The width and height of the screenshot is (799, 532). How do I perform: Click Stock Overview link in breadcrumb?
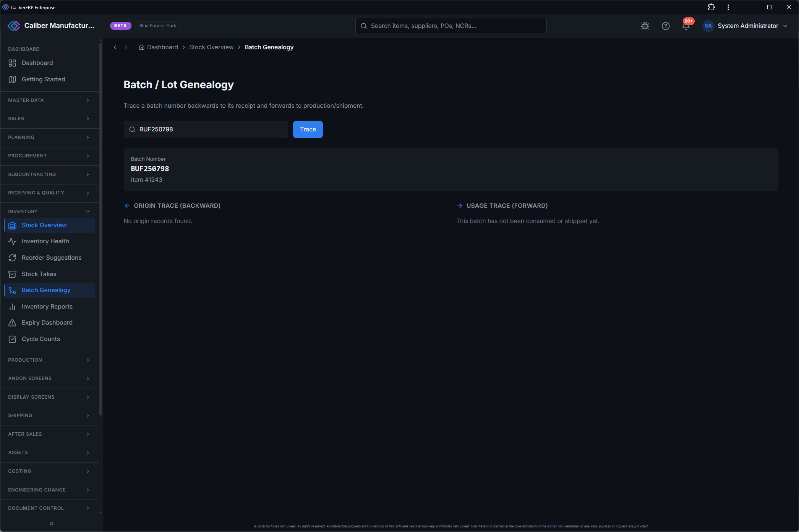[x=211, y=47]
